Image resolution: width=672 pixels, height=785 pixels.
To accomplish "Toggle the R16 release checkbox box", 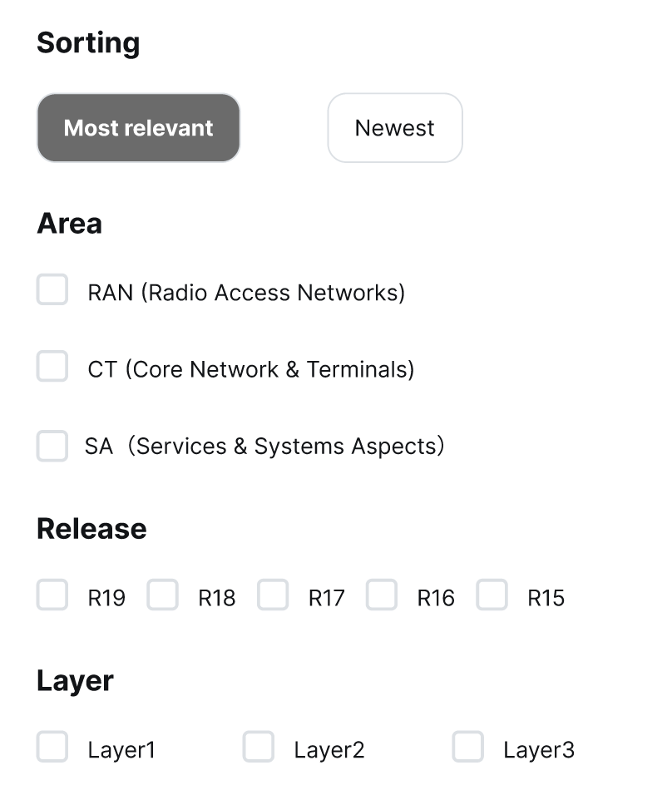I will click(382, 595).
